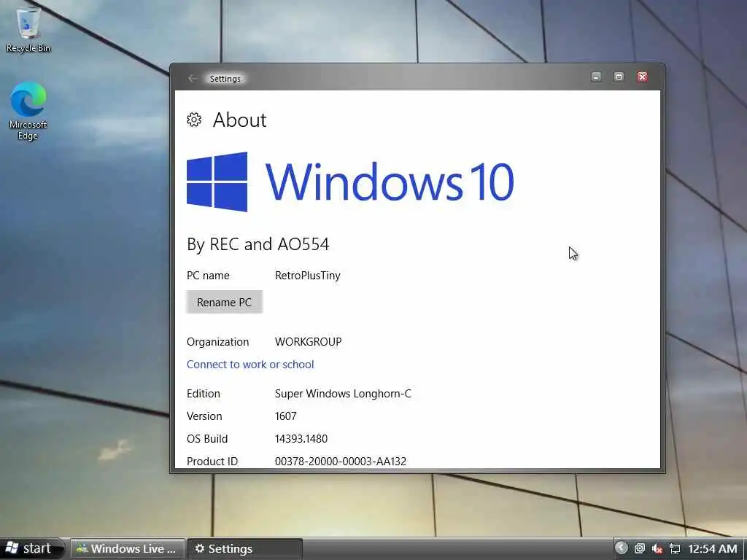Click the Settings title in title bar

225,79
